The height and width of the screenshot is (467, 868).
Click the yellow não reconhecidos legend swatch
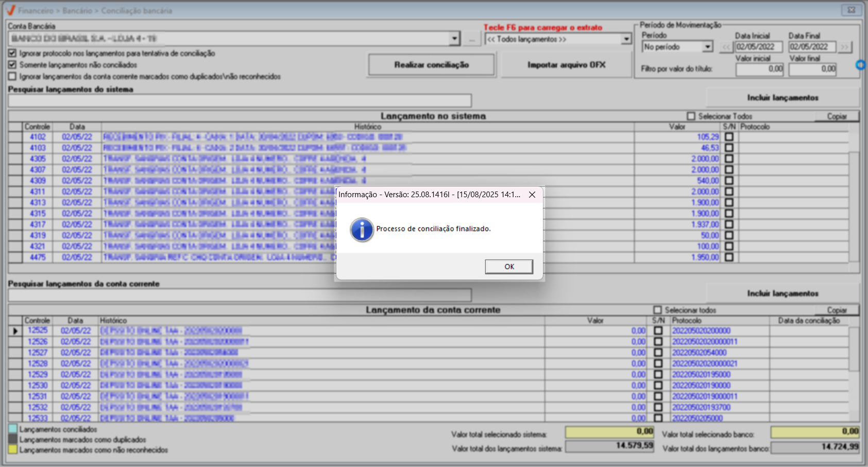point(13,449)
